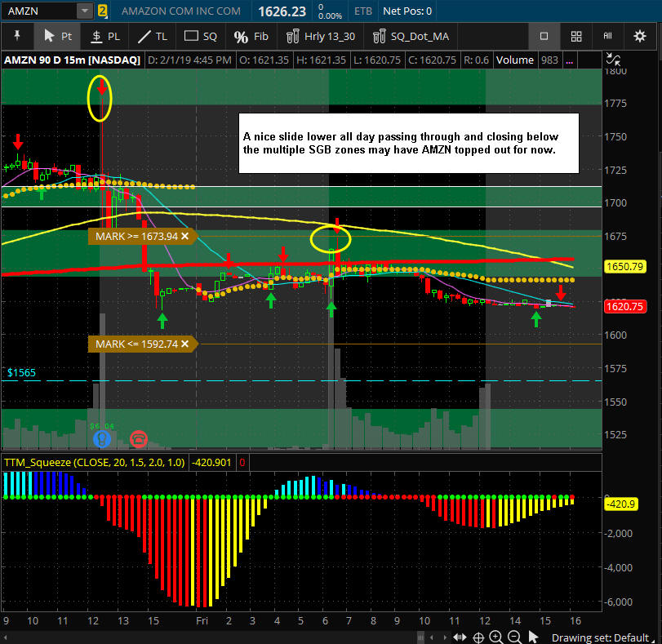Remove the MARK >= 1673.94 alert

pos(185,236)
